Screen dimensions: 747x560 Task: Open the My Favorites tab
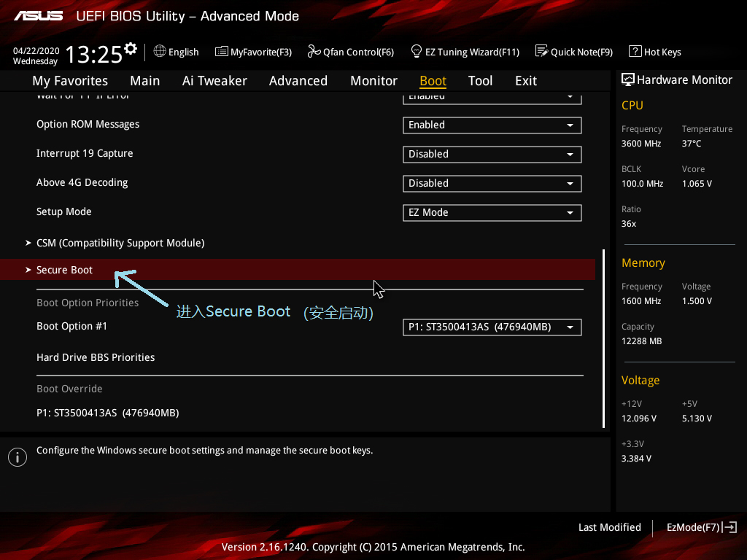pyautogui.click(x=70, y=81)
